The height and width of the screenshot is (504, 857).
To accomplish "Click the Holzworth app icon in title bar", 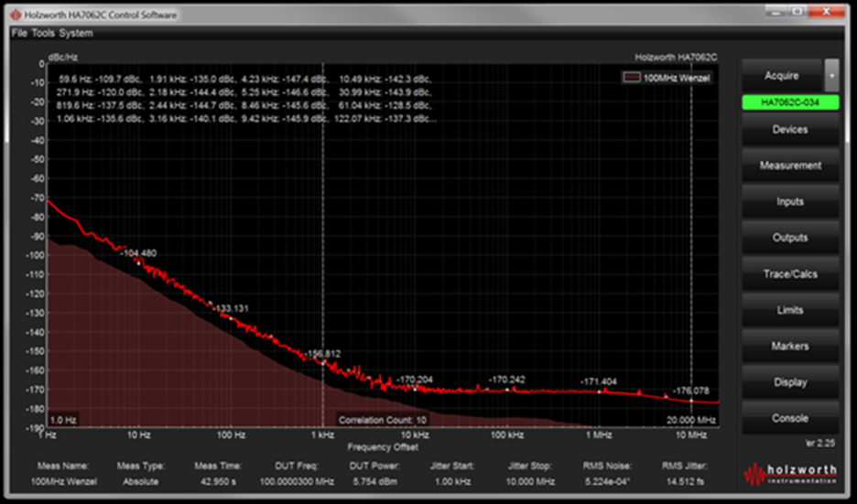I will click(x=16, y=16).
